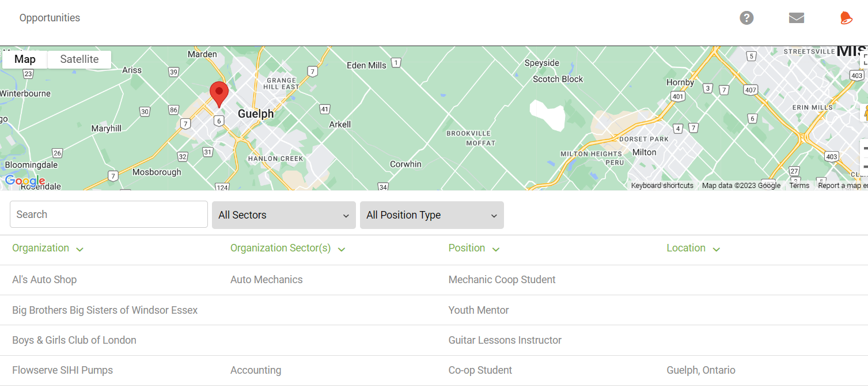Screen dimensions: 868x391
Task: Select the Accounting sector cell
Action: (256, 370)
